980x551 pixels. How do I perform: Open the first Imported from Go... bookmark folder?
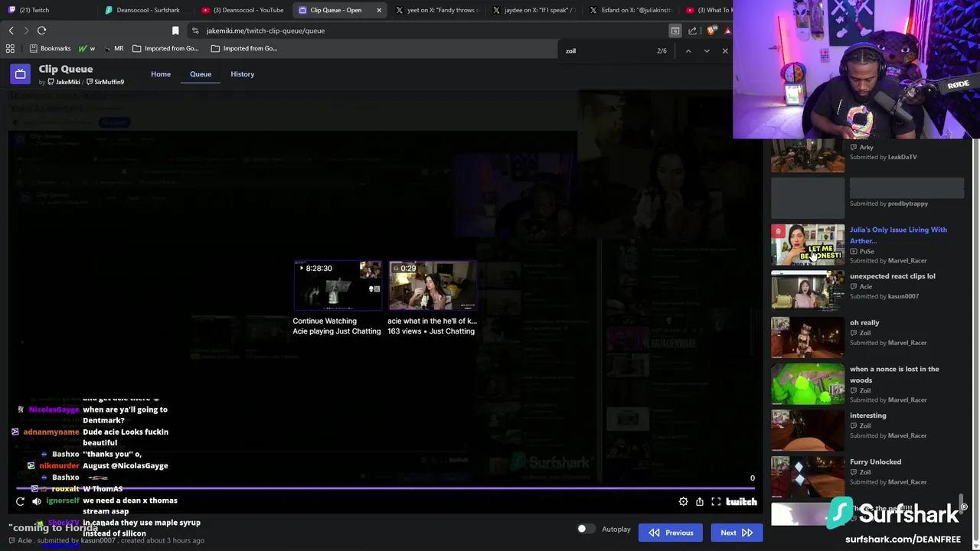click(165, 48)
